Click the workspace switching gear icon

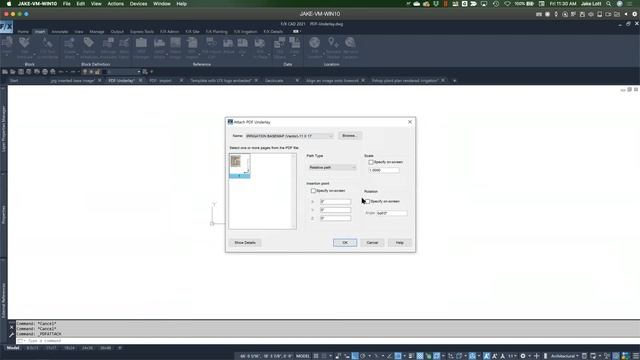coord(523,356)
